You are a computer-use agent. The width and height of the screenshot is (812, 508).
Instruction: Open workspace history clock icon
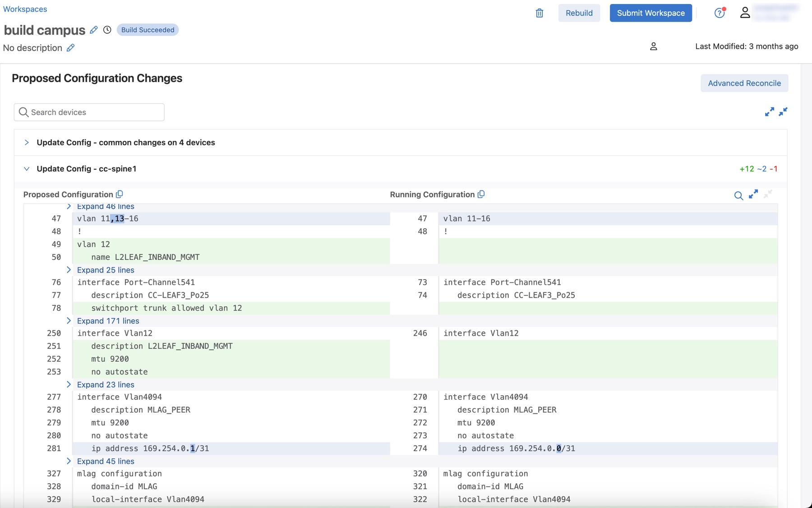[x=107, y=30]
